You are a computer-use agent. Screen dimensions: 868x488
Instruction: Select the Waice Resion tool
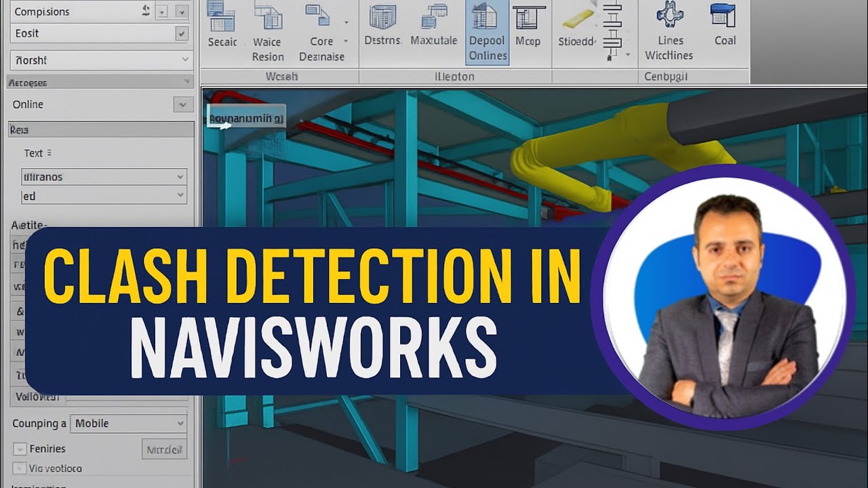(267, 32)
